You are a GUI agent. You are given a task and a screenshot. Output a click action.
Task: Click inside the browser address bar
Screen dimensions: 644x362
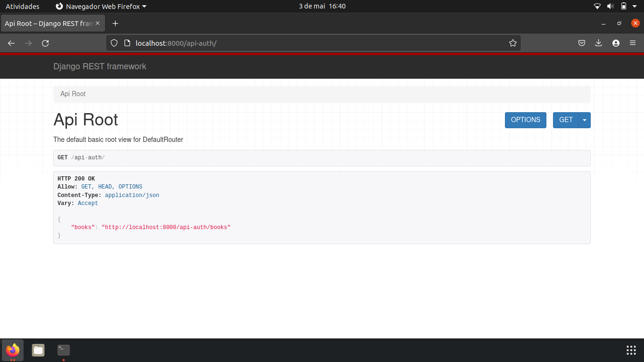pos(283,43)
